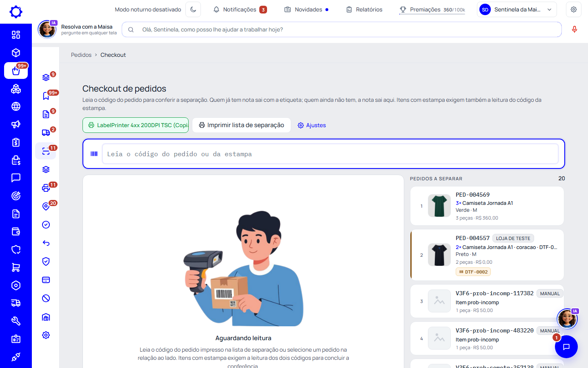Viewport: 588px width, 368px height.
Task: Open the globe icon in blue sidebar
Action: click(x=16, y=106)
